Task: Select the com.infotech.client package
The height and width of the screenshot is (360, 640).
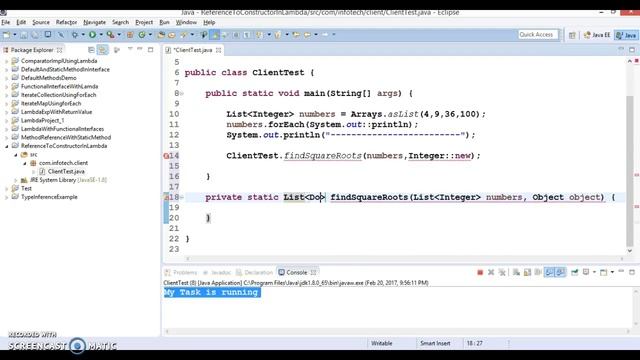Action: pyautogui.click(x=63, y=163)
